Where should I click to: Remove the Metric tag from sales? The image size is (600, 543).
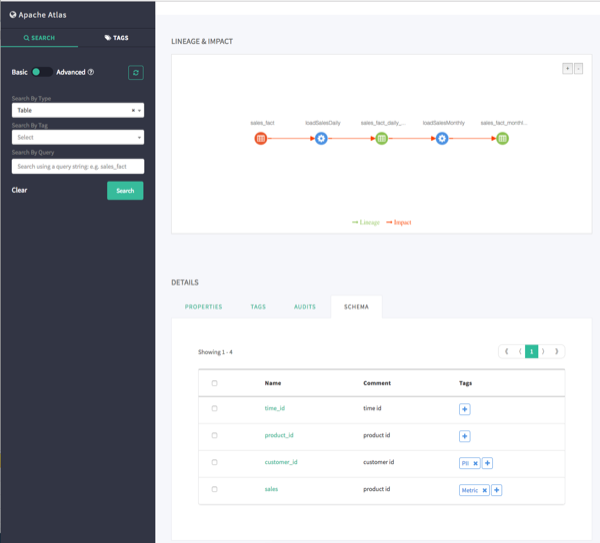(x=485, y=490)
